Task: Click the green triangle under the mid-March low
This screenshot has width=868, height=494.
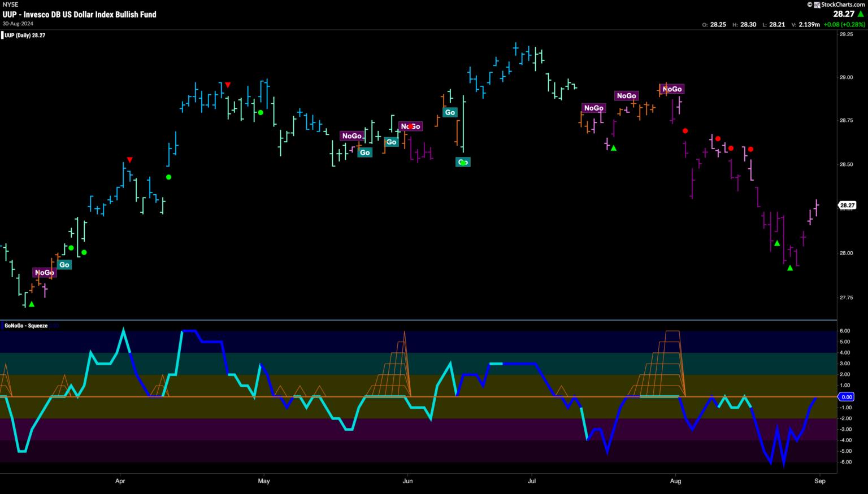Action: point(32,304)
